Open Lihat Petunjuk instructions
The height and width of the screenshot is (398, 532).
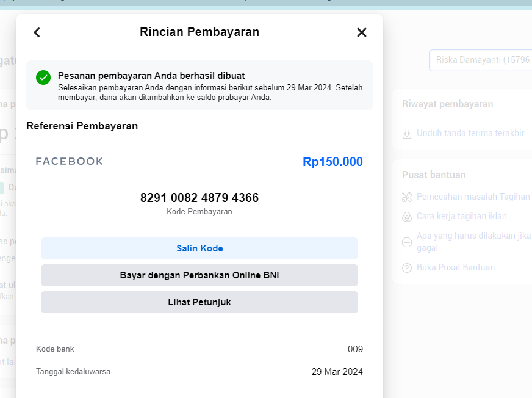point(199,302)
